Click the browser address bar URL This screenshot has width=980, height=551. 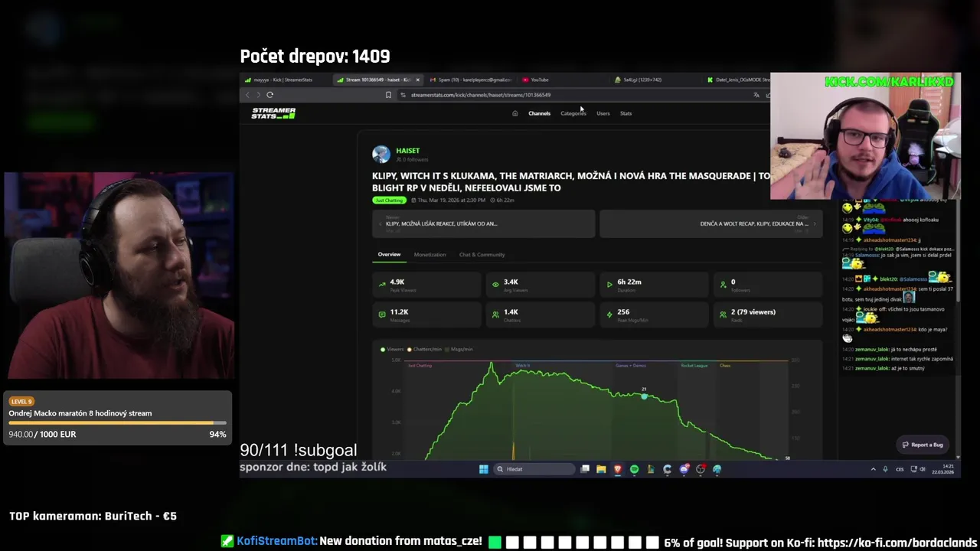[481, 95]
